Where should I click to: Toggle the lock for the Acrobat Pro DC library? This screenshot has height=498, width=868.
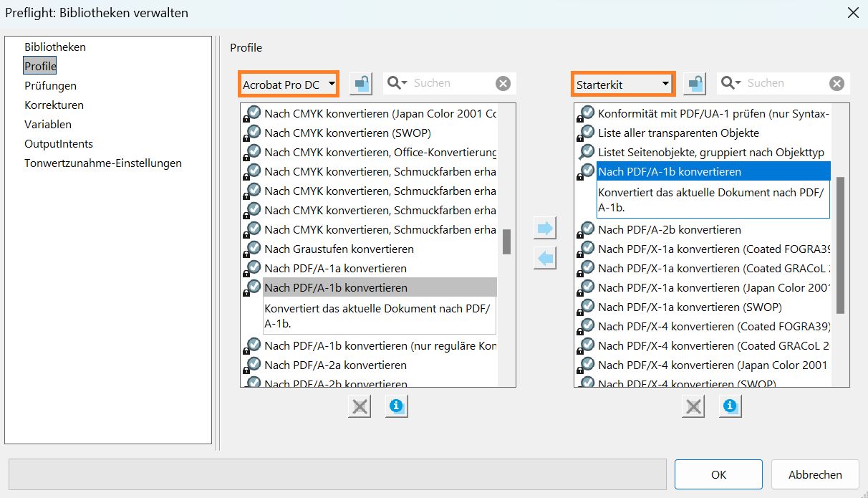pos(361,84)
